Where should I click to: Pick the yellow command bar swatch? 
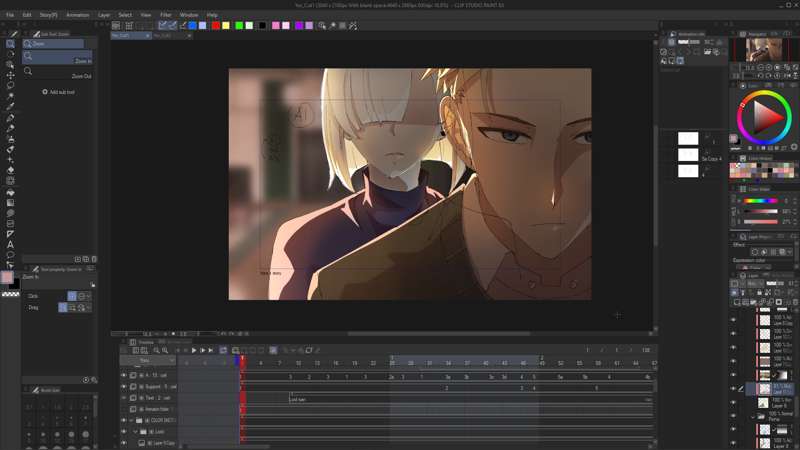[226, 26]
